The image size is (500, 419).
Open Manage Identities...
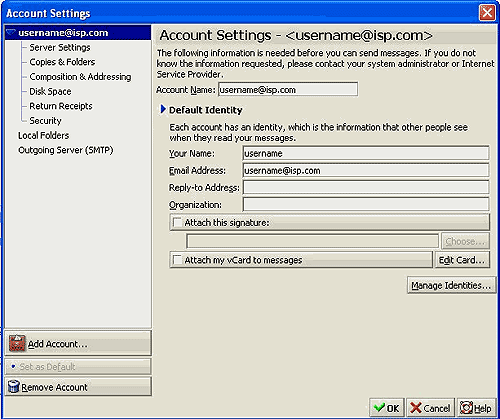[x=451, y=285]
